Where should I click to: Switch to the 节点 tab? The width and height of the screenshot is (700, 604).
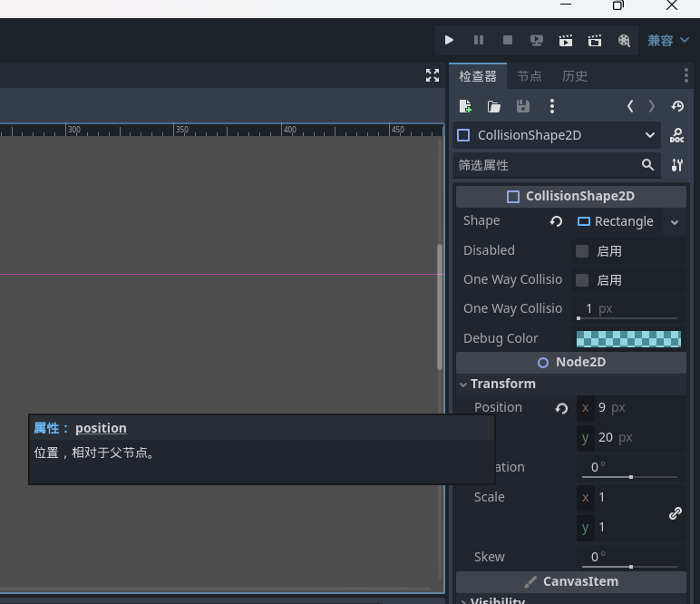pyautogui.click(x=530, y=76)
